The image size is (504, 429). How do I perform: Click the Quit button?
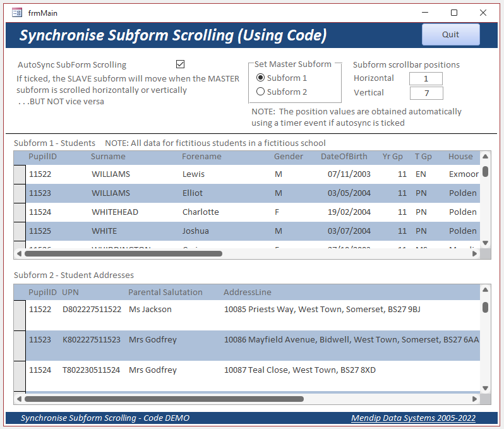(451, 34)
